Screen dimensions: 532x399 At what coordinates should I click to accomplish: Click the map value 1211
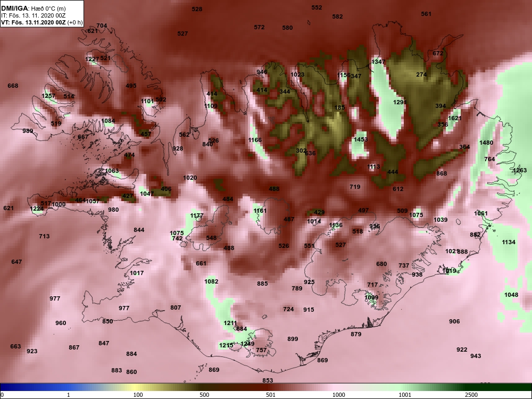(230, 323)
